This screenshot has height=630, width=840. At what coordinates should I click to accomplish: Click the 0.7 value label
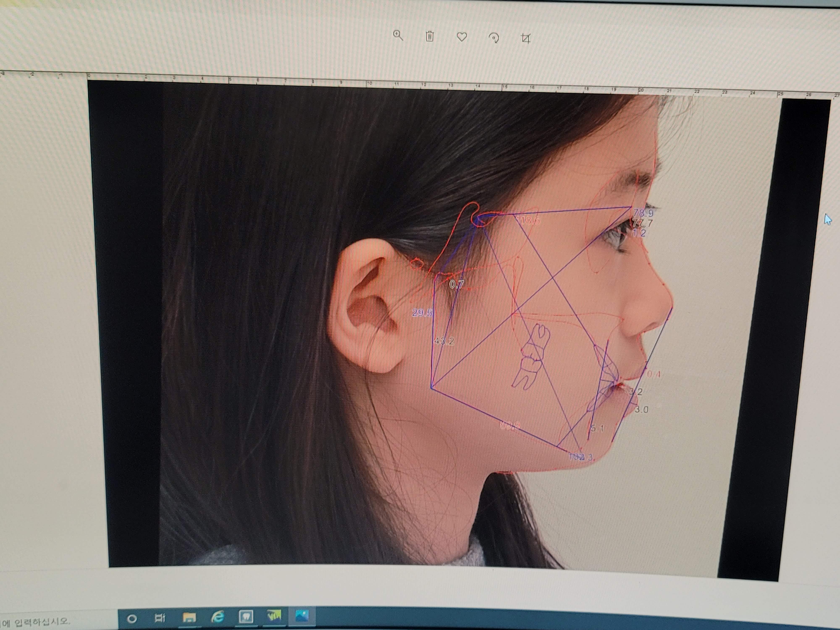457,284
